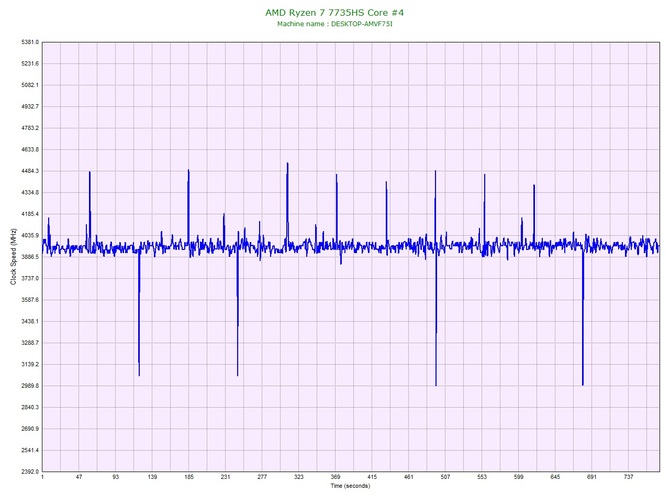The width and height of the screenshot is (670, 503).
Task: Click the chart title 'AMD Ryzen 7 7735HS Core #4'
Action: (x=334, y=12)
